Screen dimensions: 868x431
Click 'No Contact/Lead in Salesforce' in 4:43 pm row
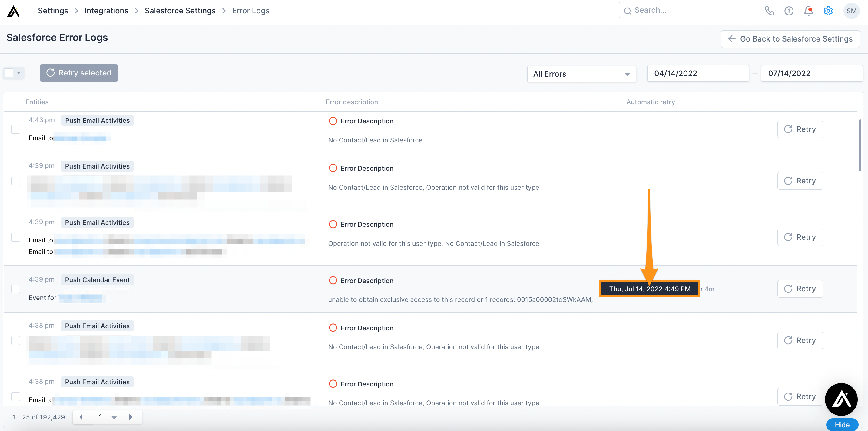pyautogui.click(x=375, y=140)
